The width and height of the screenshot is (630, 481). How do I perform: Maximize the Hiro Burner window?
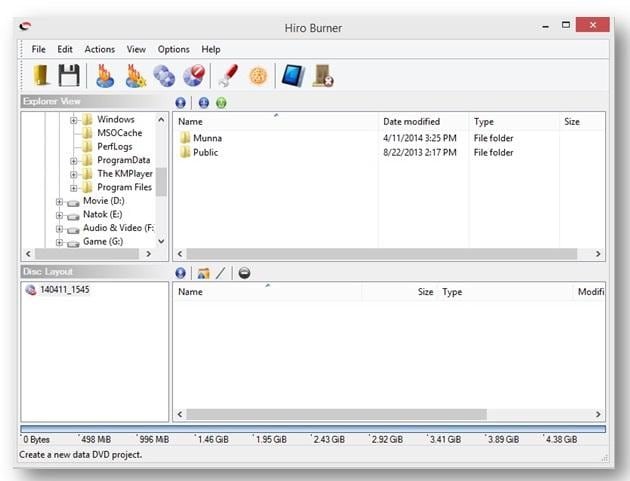pyautogui.click(x=566, y=25)
